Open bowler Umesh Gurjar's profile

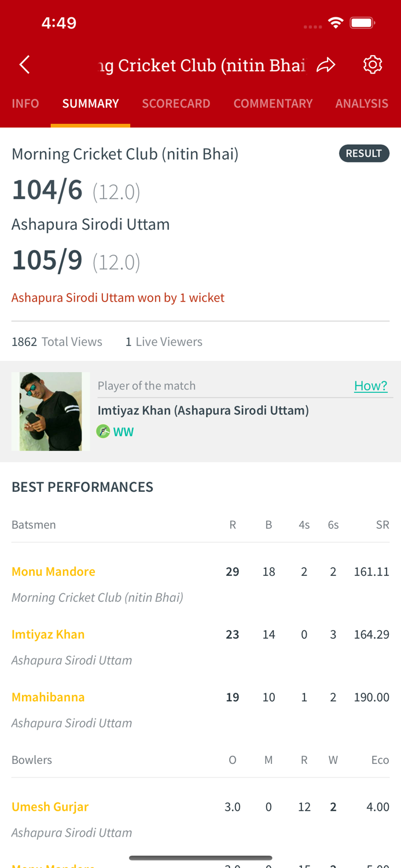(50, 807)
